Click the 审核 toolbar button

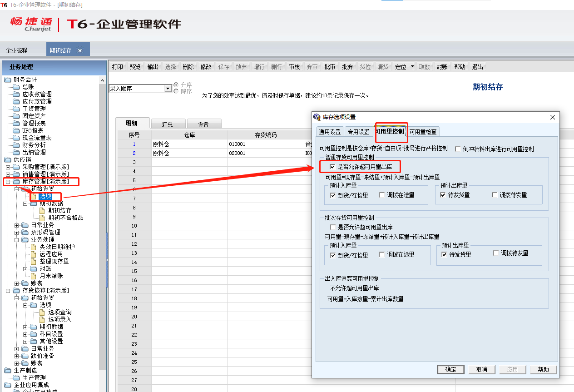pyautogui.click(x=294, y=67)
